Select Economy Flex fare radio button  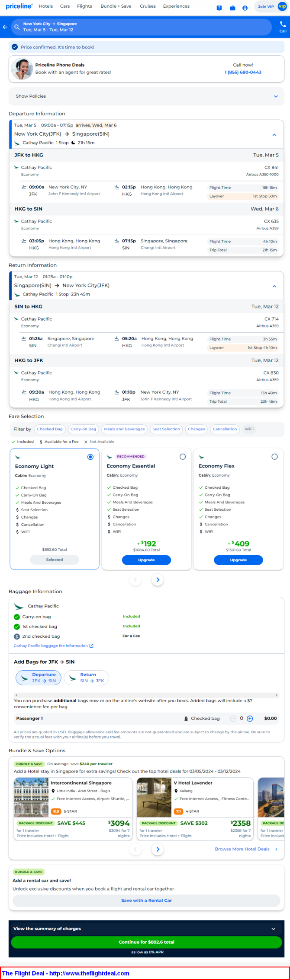(274, 457)
